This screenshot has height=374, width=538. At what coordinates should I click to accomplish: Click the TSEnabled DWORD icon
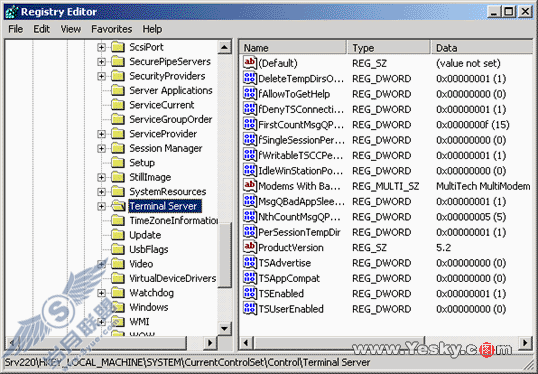coord(250,293)
